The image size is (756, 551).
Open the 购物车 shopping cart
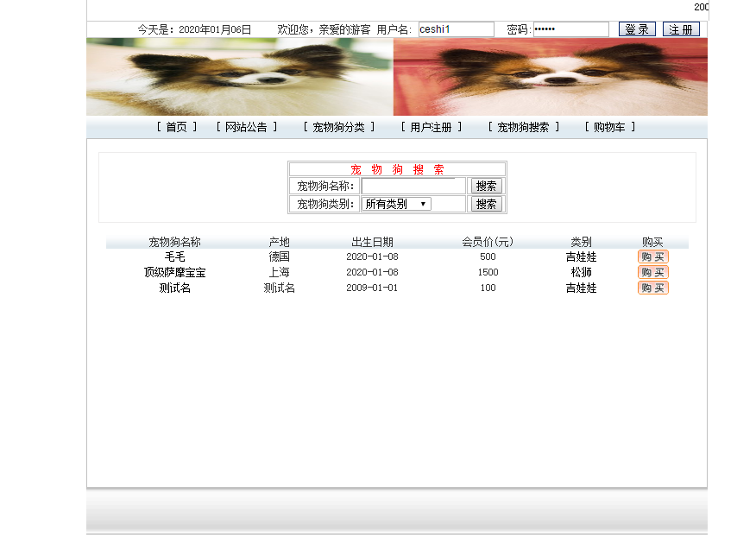[610, 127]
